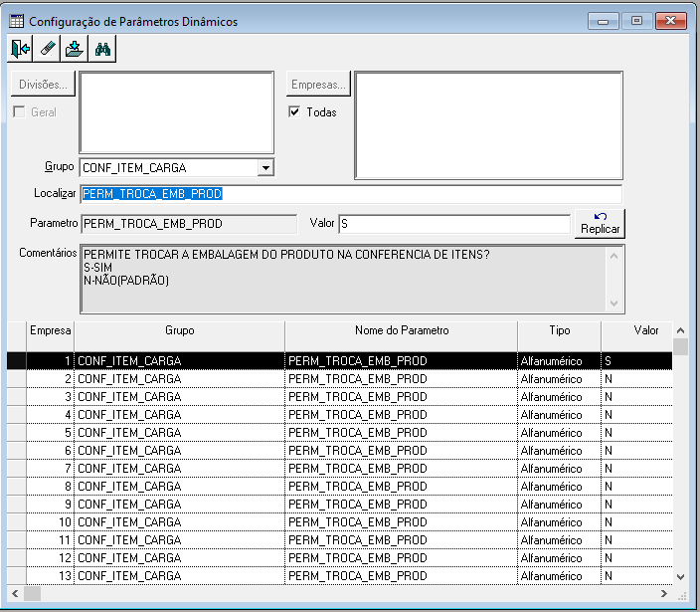Click the Divisões list box
This screenshot has height=612, width=700.
tap(176, 112)
